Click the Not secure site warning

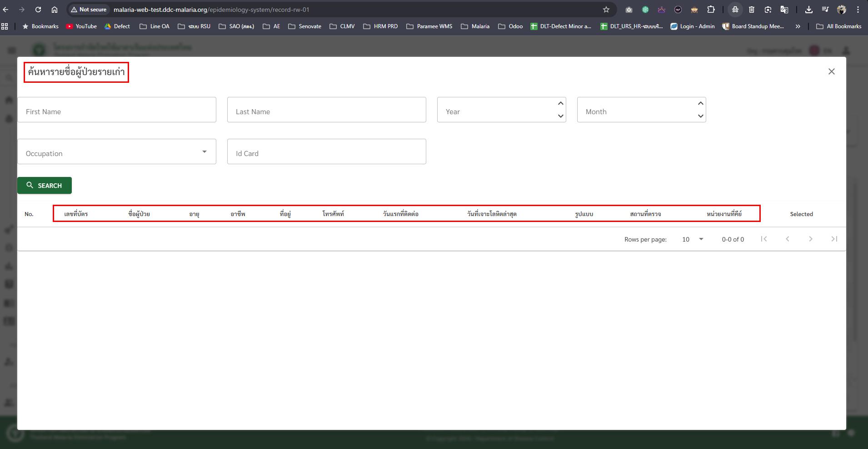point(89,10)
